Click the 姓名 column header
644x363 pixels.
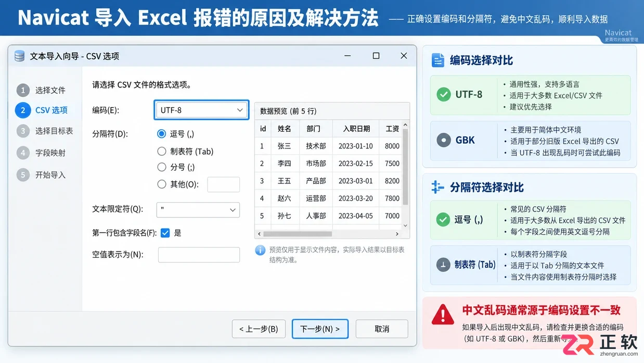[x=285, y=129]
